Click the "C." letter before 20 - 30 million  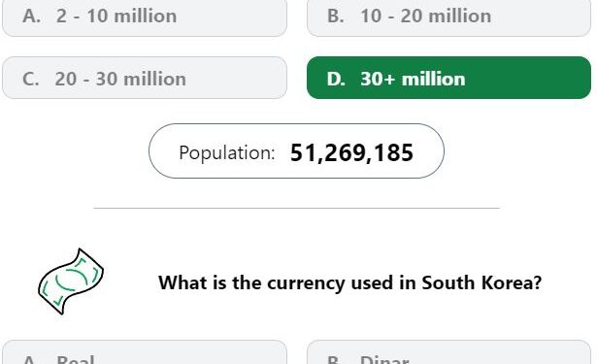tap(30, 79)
